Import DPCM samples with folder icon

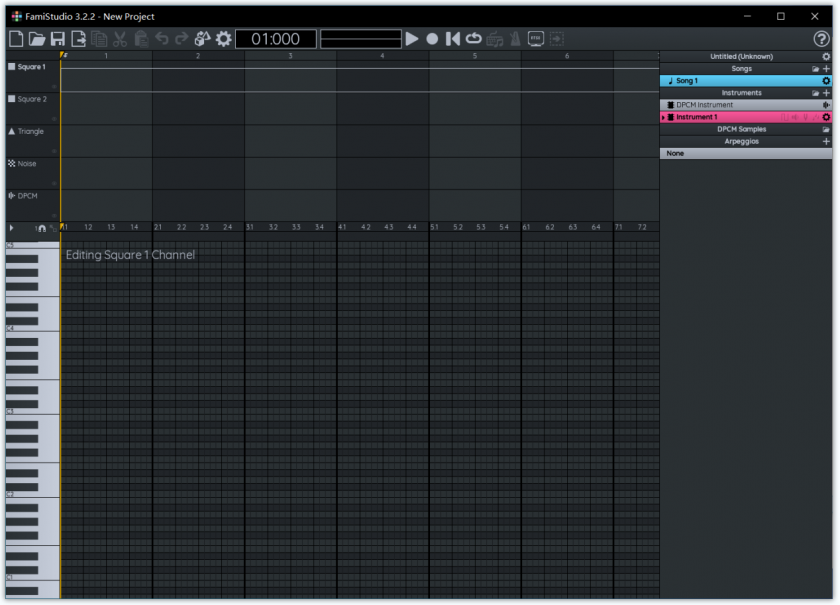click(x=826, y=130)
